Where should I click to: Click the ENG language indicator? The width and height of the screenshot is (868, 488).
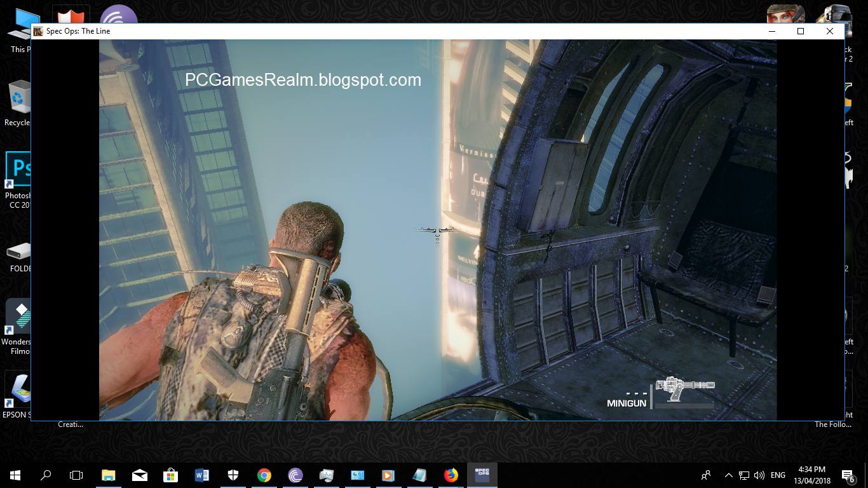click(778, 475)
